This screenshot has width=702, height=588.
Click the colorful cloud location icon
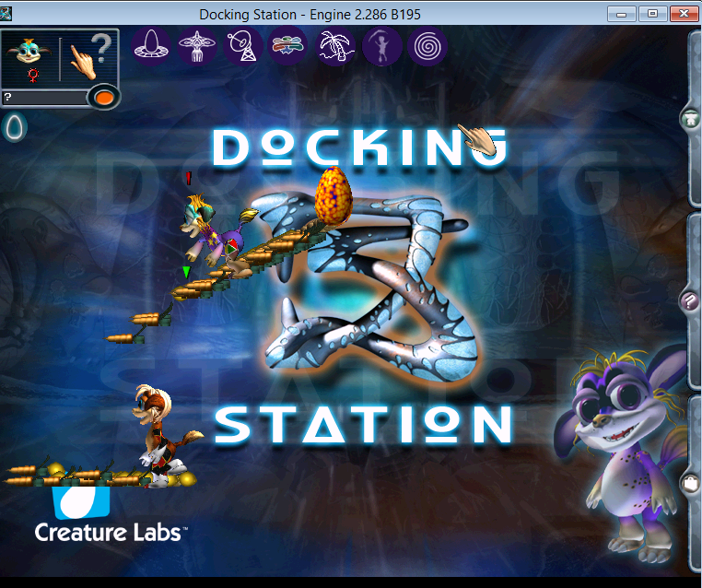[288, 45]
